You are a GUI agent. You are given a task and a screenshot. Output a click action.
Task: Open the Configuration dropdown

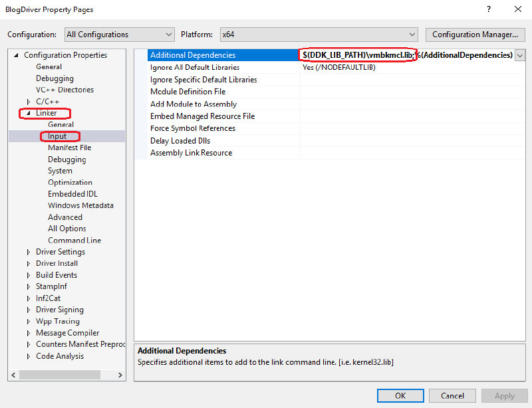pos(120,35)
